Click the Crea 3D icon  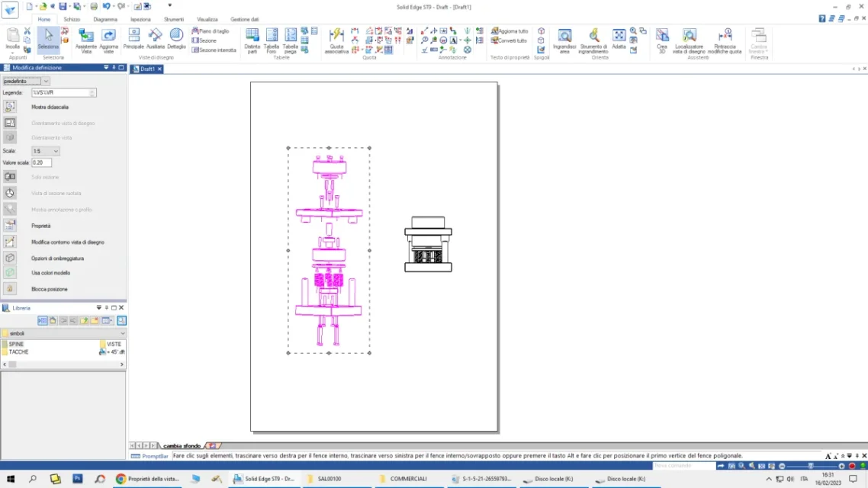point(662,41)
